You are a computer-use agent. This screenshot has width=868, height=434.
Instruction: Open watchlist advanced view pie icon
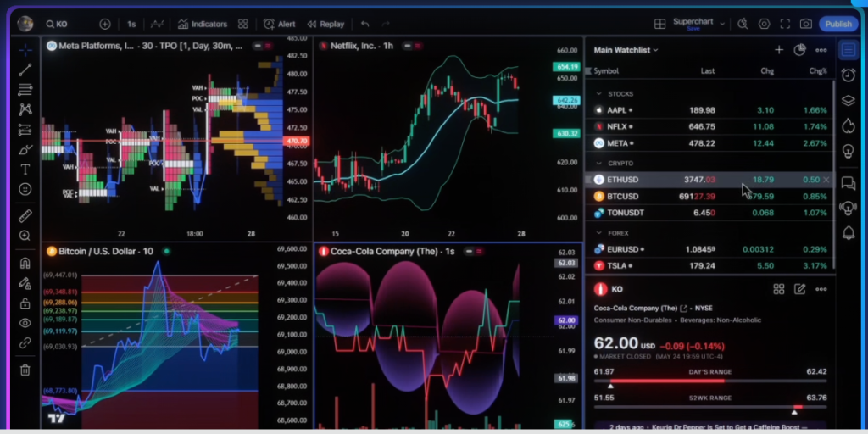pyautogui.click(x=799, y=50)
